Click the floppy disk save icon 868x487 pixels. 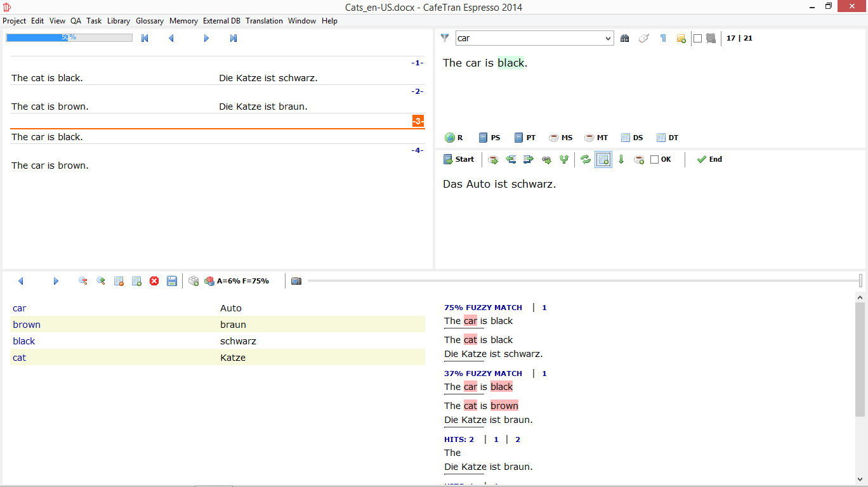tap(172, 281)
